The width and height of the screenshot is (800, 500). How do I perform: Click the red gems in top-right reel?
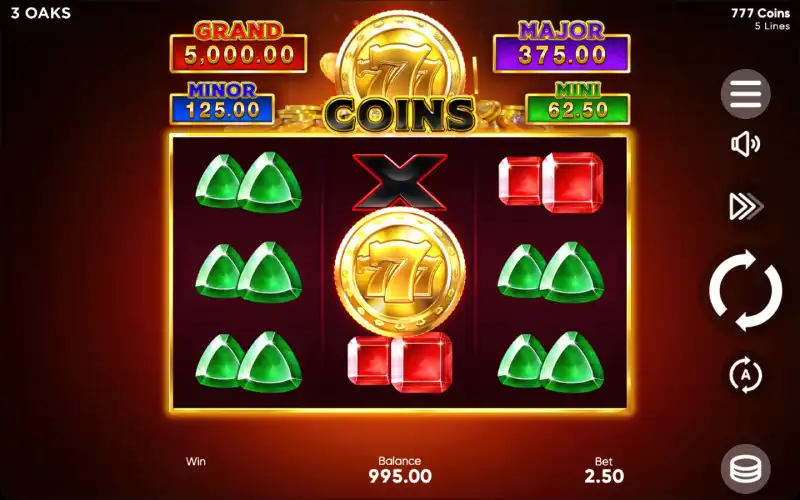[x=551, y=182]
